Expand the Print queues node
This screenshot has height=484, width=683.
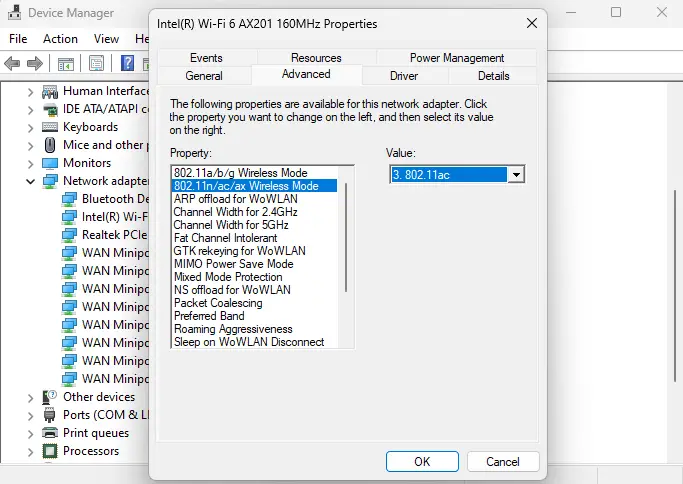click(30, 433)
